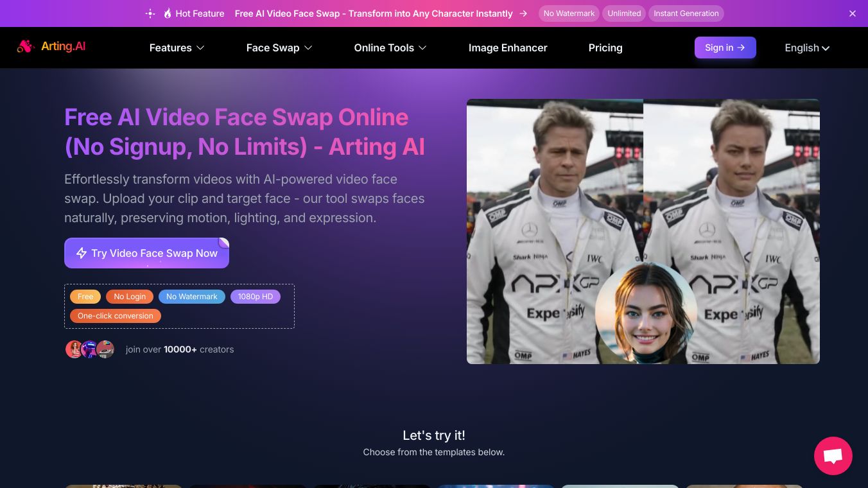Click the Instant Generation banner pill
This screenshot has width=868, height=488.
pos(686,13)
